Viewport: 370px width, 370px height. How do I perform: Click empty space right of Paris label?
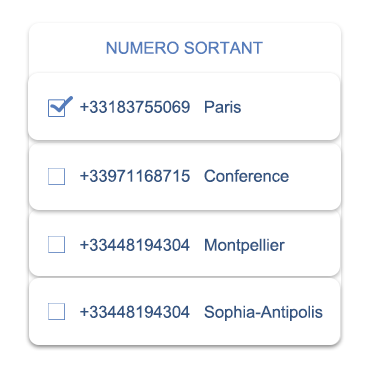(290, 107)
